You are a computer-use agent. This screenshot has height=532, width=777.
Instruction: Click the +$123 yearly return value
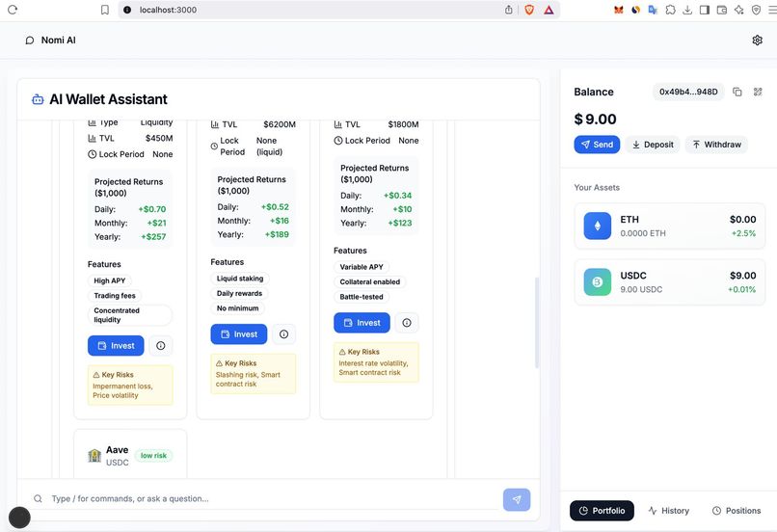[400, 223]
